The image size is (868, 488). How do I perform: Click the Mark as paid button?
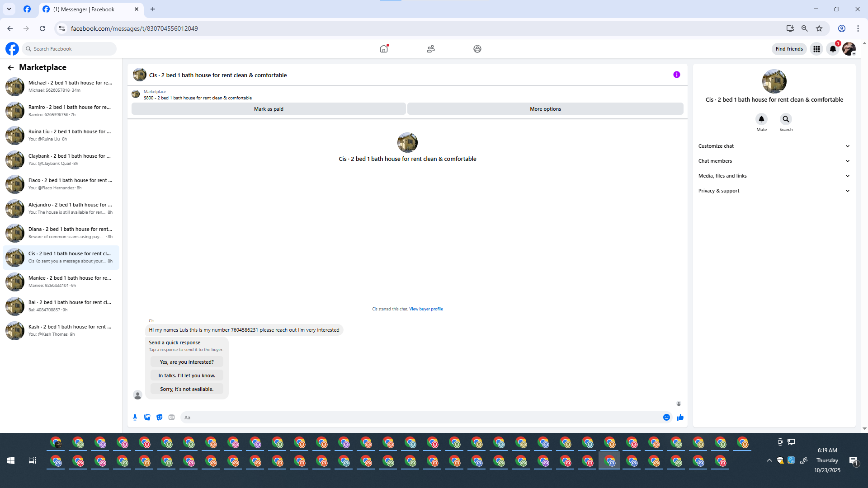[269, 109]
